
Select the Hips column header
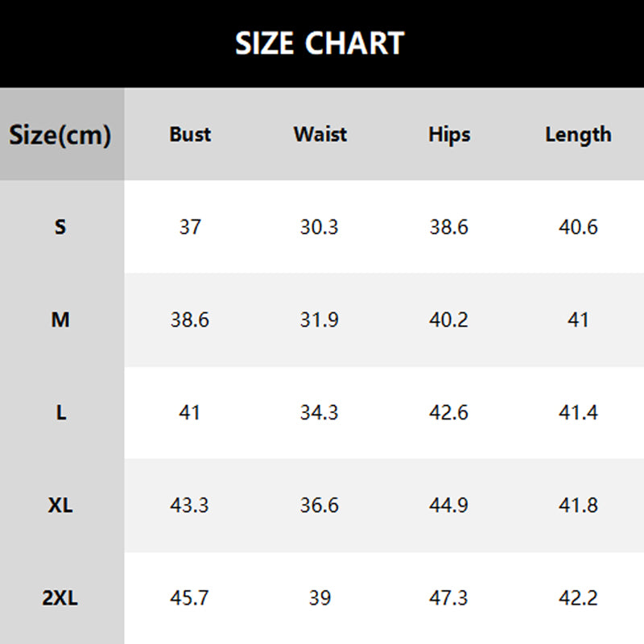pyautogui.click(x=449, y=134)
